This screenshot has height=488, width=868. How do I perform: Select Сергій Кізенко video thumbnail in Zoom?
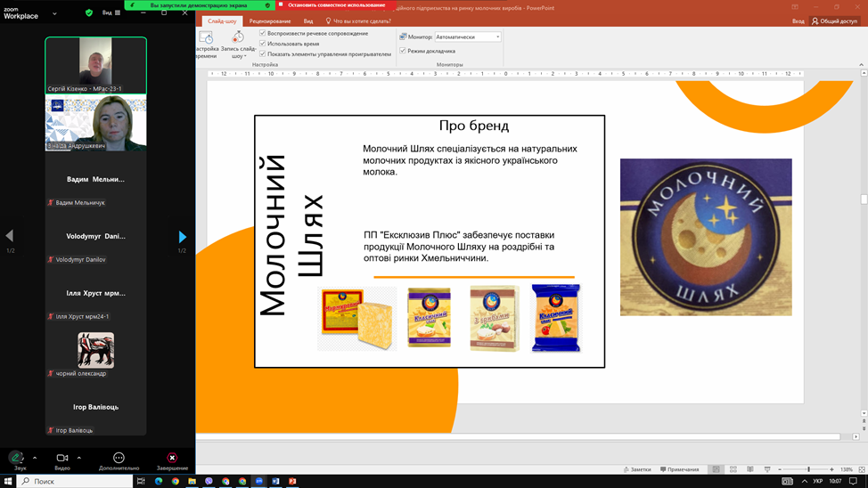click(x=95, y=65)
